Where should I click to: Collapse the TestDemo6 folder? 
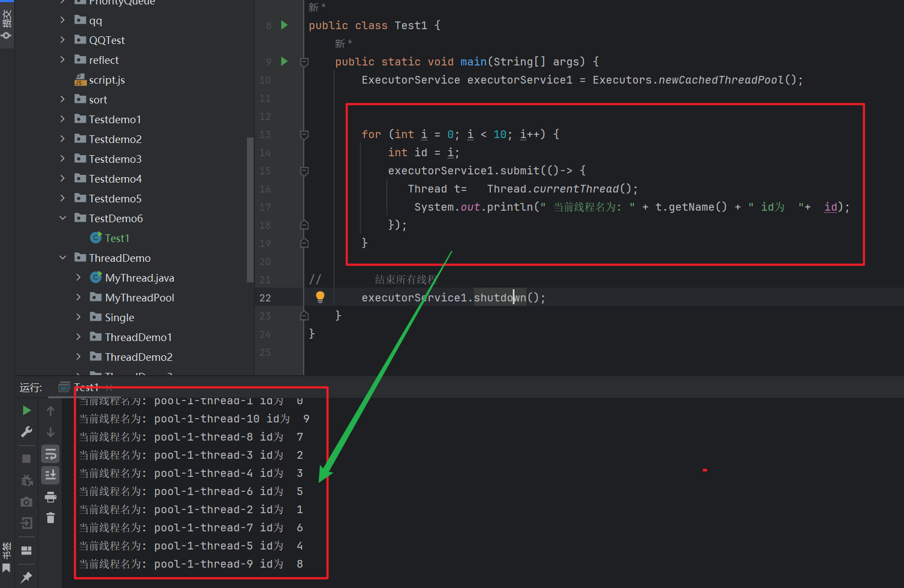click(63, 218)
